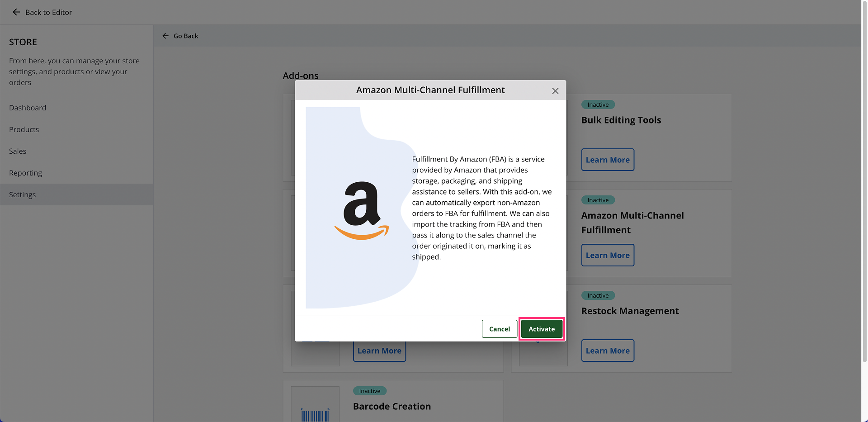868x422 pixels.
Task: Click the dialog title Amazon Multi-Channel Fulfillment
Action: pos(430,90)
